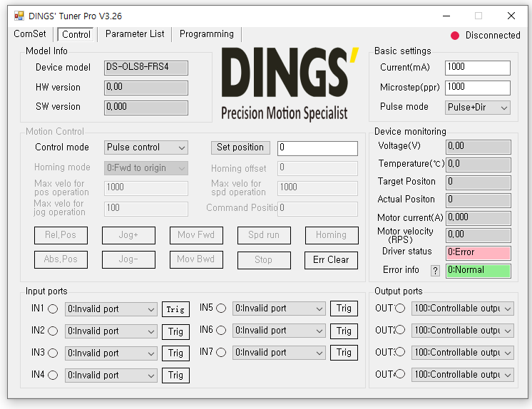
Task: Expand the IN2 port function dropdown
Action: click(x=111, y=331)
